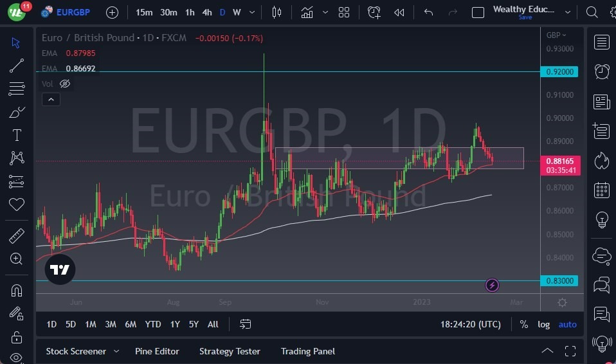This screenshot has height=364, width=616.
Task: Select the brush drawing tool
Action: pyautogui.click(x=17, y=112)
